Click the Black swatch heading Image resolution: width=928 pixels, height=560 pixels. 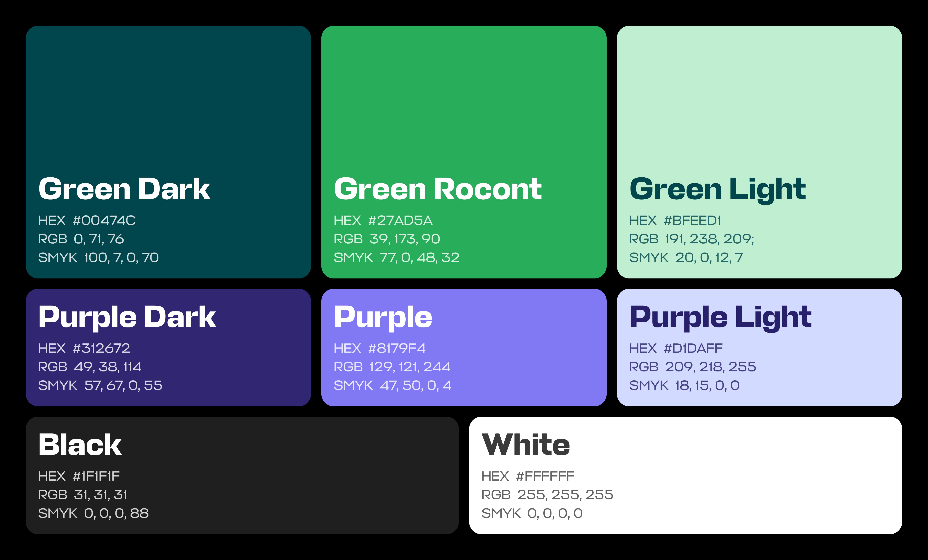[80, 445]
